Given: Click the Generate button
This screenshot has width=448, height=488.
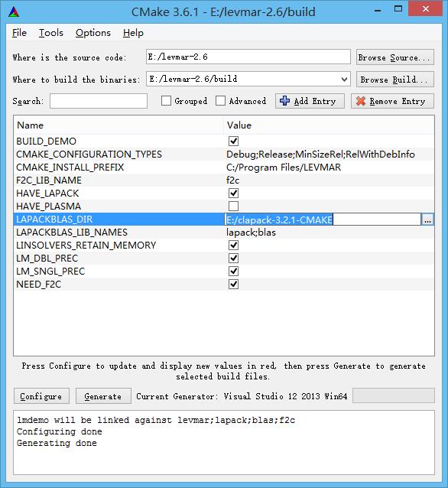Looking at the screenshot, I should pyautogui.click(x=103, y=396).
